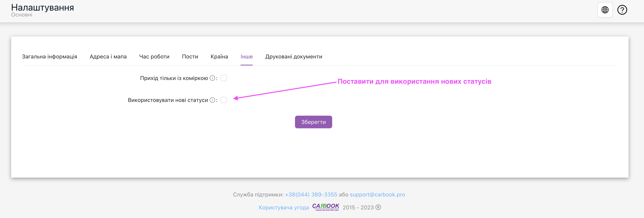This screenshot has width=644, height=218.
Task: Open 'Користувача угода' link
Action: pyautogui.click(x=284, y=207)
